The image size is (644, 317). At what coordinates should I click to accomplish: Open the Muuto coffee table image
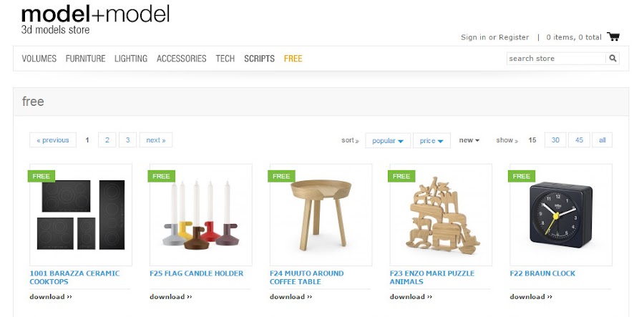[x=321, y=215]
